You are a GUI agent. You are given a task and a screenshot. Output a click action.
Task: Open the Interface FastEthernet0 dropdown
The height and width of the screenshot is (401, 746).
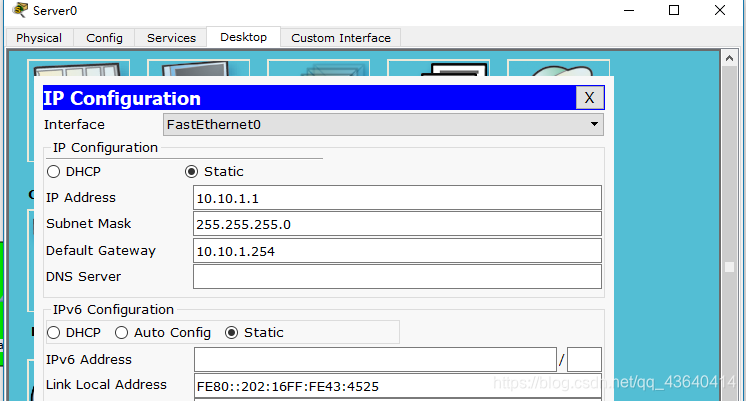pyautogui.click(x=383, y=125)
